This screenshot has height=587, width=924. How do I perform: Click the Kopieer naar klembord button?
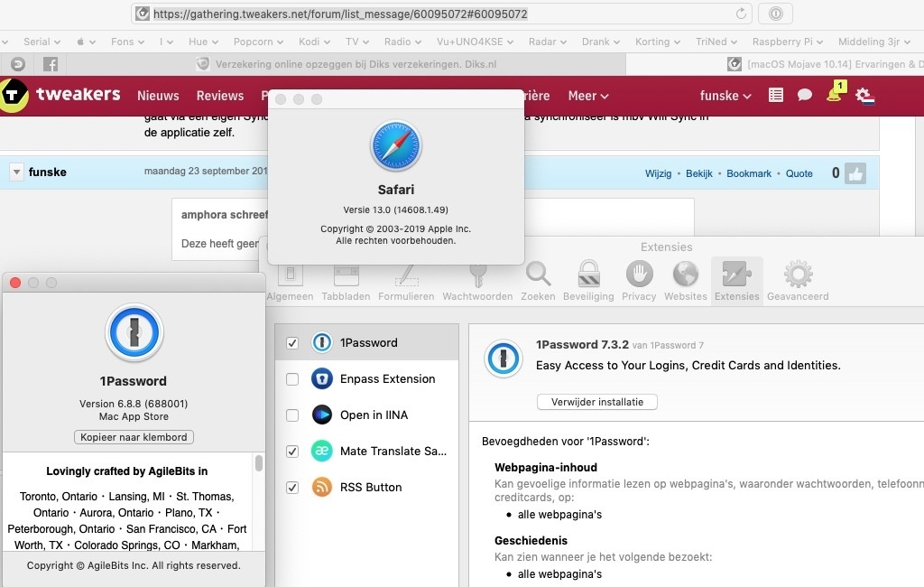pos(134,437)
